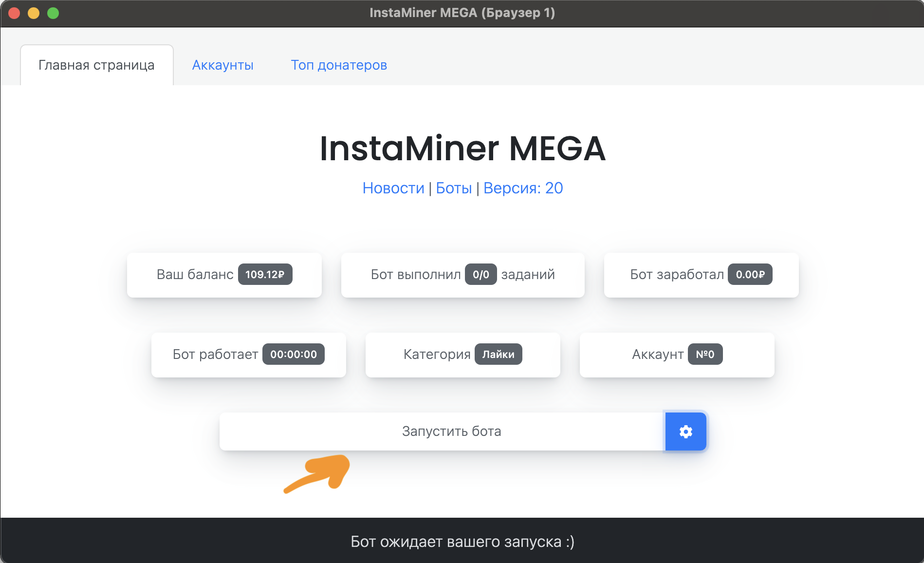Close the window with red button
This screenshot has height=563, width=924.
(14, 13)
